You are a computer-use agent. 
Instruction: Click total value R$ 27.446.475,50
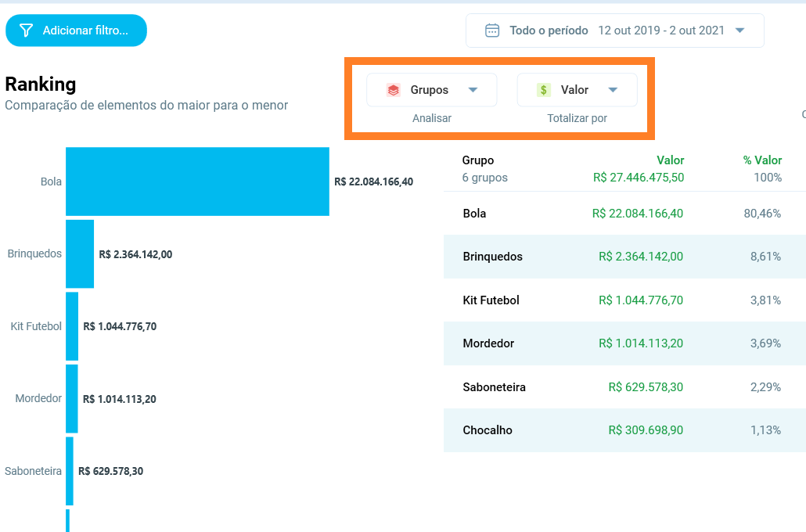tap(639, 178)
